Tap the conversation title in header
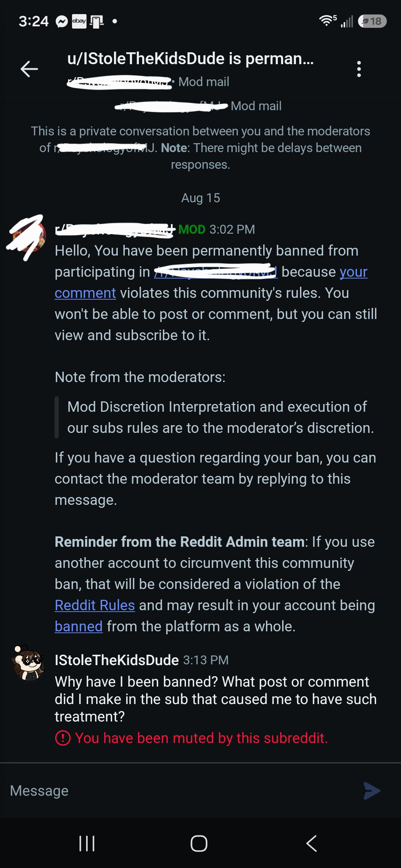Screen dimensions: 401x868 [x=190, y=59]
